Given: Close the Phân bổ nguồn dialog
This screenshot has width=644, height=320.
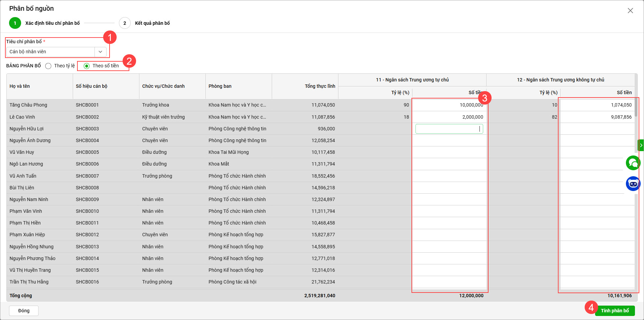Looking at the screenshot, I should [630, 11].
